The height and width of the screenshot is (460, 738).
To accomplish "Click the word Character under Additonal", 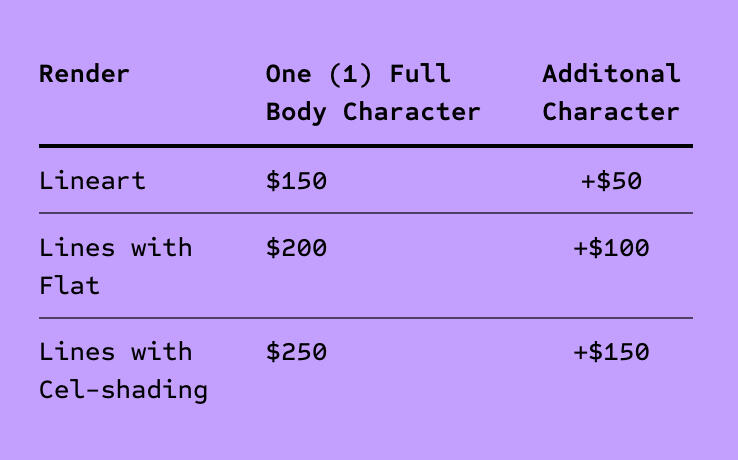I will pyautogui.click(x=611, y=112).
